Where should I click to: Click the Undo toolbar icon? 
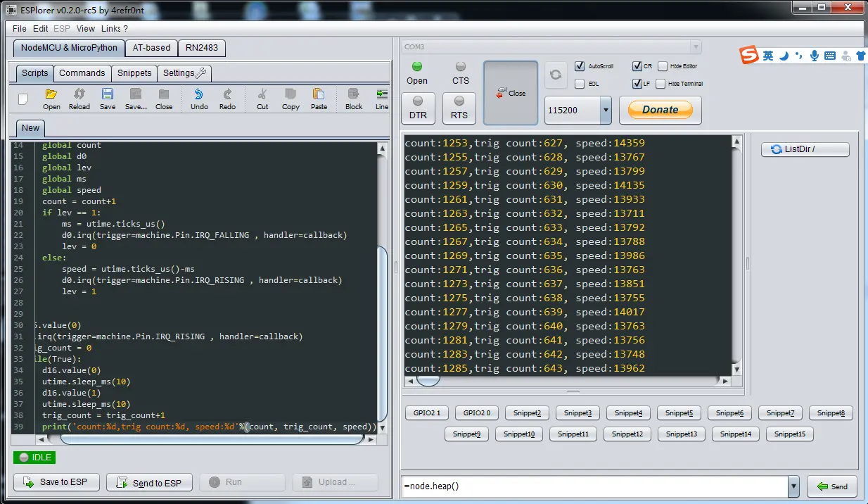click(199, 99)
